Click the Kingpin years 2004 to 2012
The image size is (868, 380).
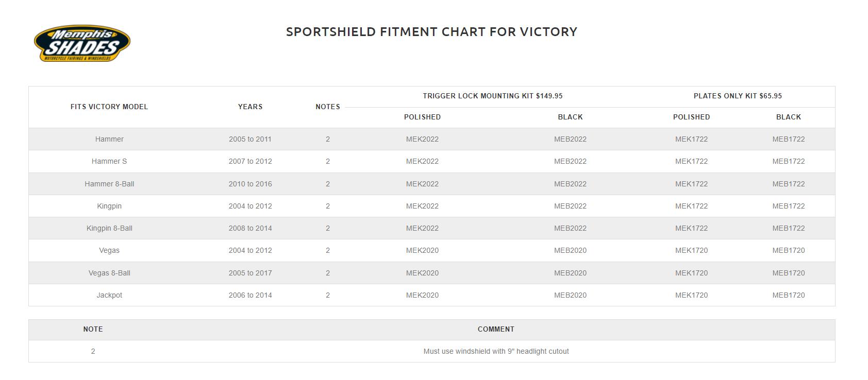click(x=250, y=206)
